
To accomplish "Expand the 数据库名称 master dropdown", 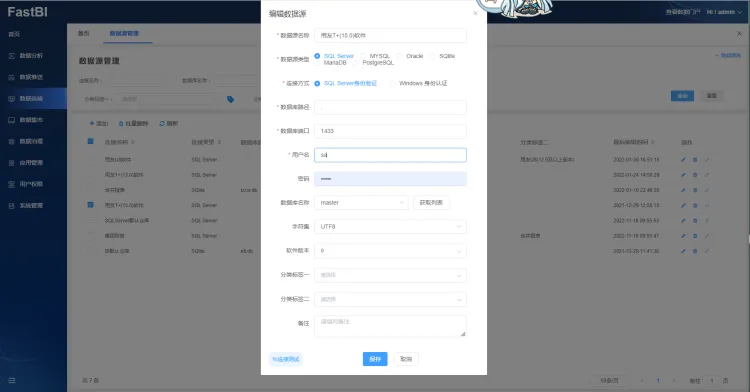I will point(362,203).
